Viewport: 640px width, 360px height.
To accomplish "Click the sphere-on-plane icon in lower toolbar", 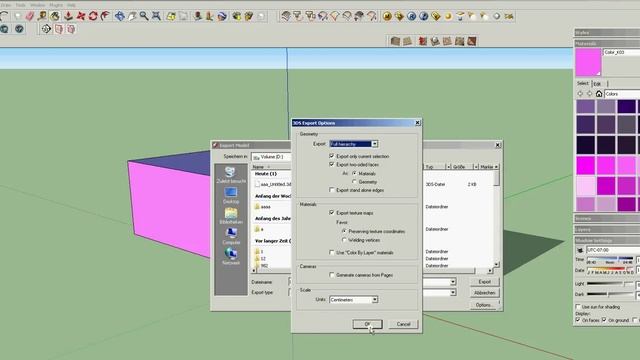I will click(435, 41).
